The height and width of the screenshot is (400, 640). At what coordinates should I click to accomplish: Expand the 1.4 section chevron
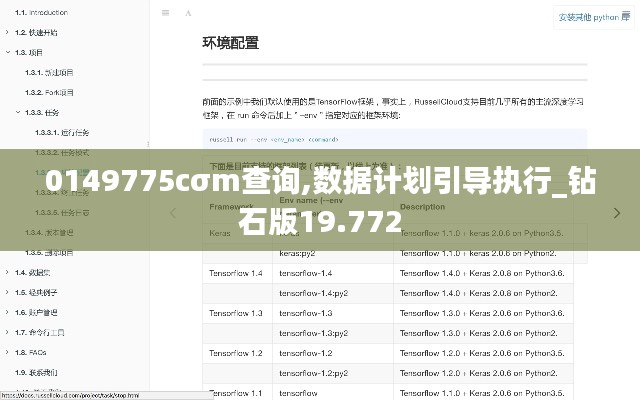point(7,272)
